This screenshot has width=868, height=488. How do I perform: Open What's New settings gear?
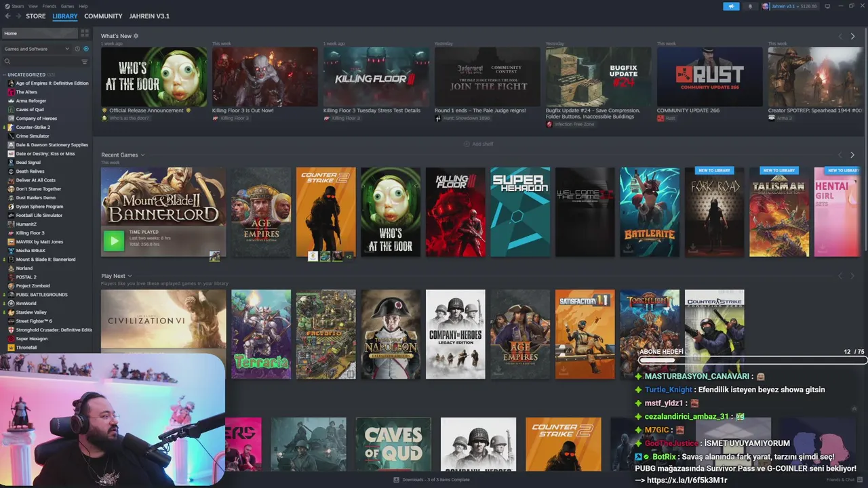pos(136,36)
